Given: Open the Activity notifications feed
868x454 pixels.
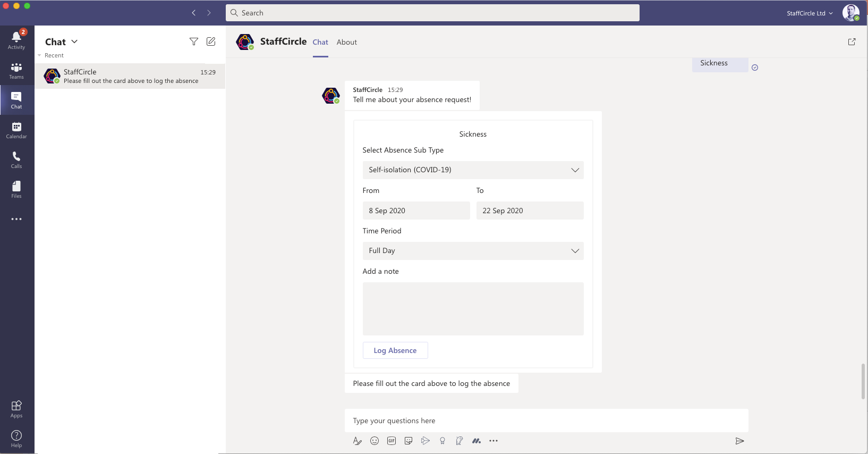Looking at the screenshot, I should [16, 40].
